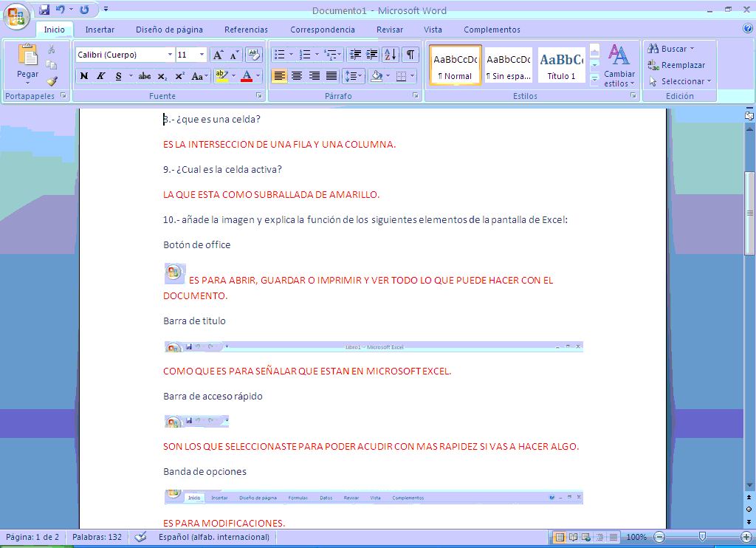This screenshot has height=548, width=756.
Task: Open Change Case (Aa) dropdown
Action: tap(199, 76)
